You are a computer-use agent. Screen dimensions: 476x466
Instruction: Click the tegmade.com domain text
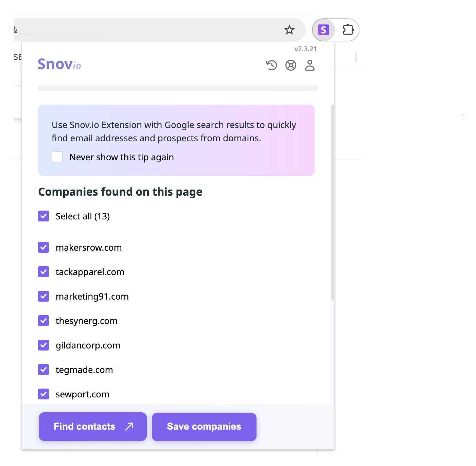(84, 370)
